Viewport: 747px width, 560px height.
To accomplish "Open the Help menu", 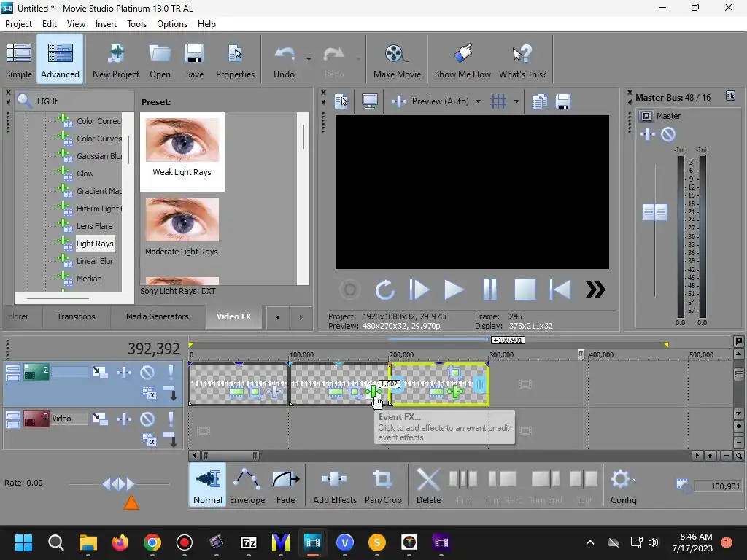I will [206, 24].
